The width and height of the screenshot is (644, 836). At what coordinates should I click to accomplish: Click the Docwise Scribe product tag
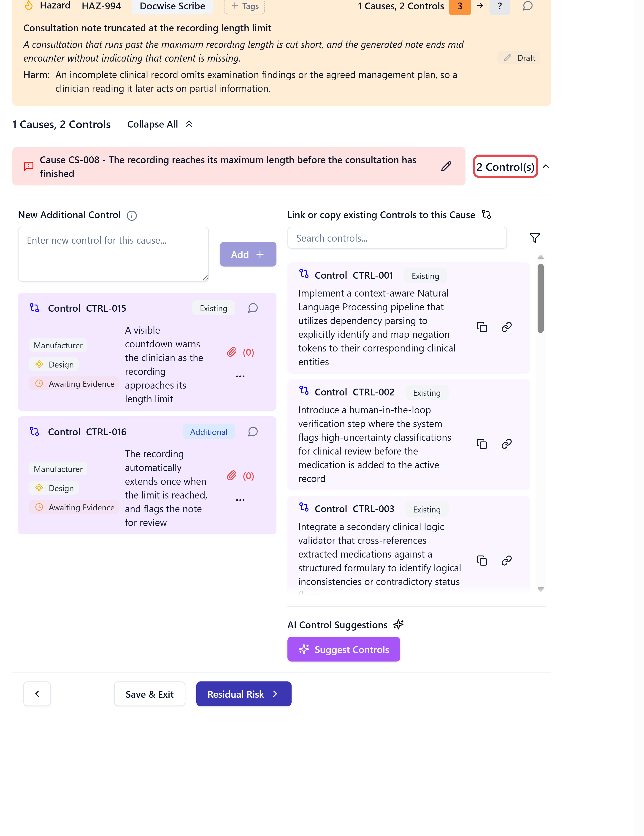click(x=172, y=6)
